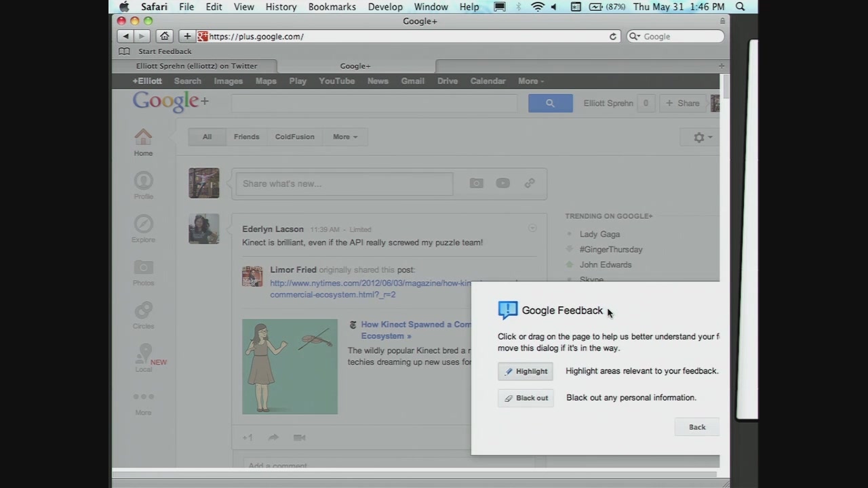Click the Google+ logo

coord(170,102)
